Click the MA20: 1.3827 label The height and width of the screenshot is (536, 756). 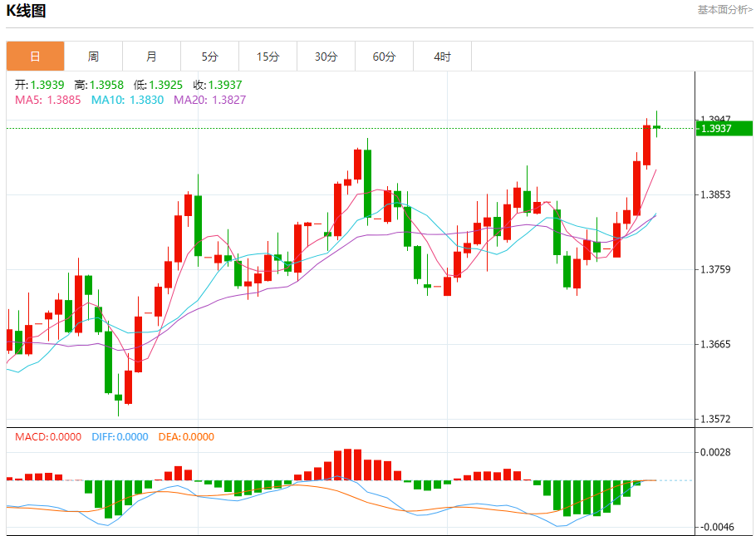pyautogui.click(x=209, y=100)
